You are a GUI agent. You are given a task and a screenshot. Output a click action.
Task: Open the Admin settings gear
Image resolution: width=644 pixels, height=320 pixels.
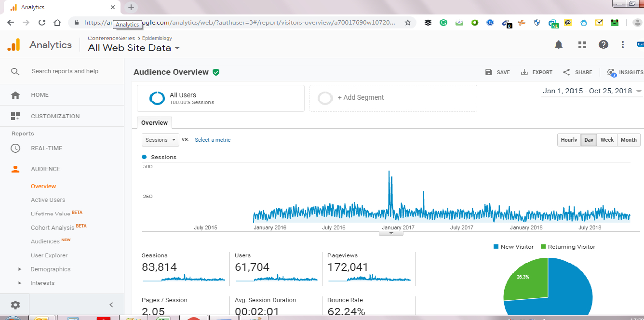click(x=15, y=305)
